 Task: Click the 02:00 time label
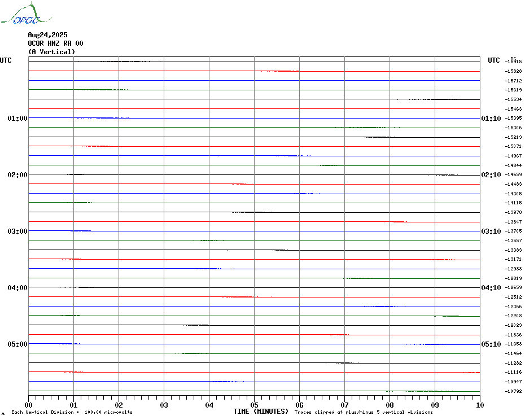(x=17, y=175)
